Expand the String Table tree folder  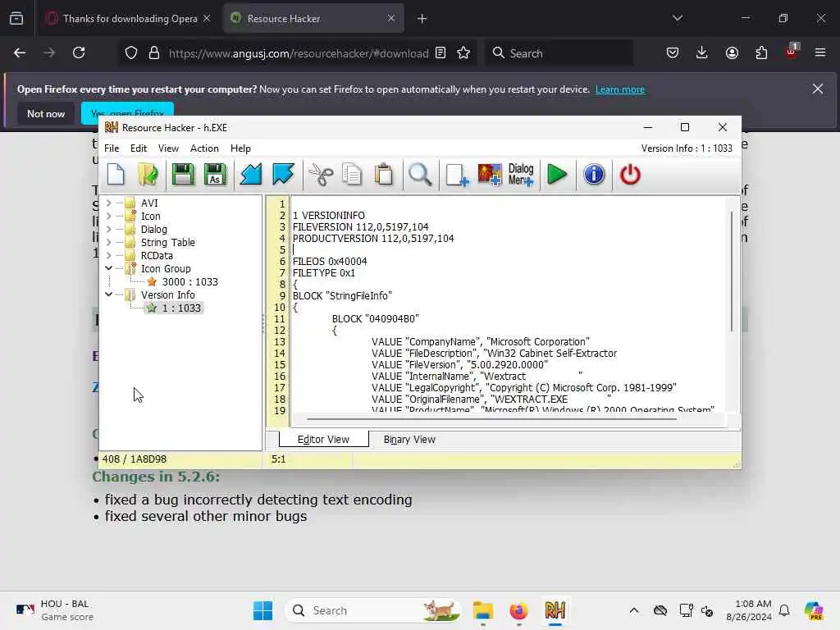109,242
